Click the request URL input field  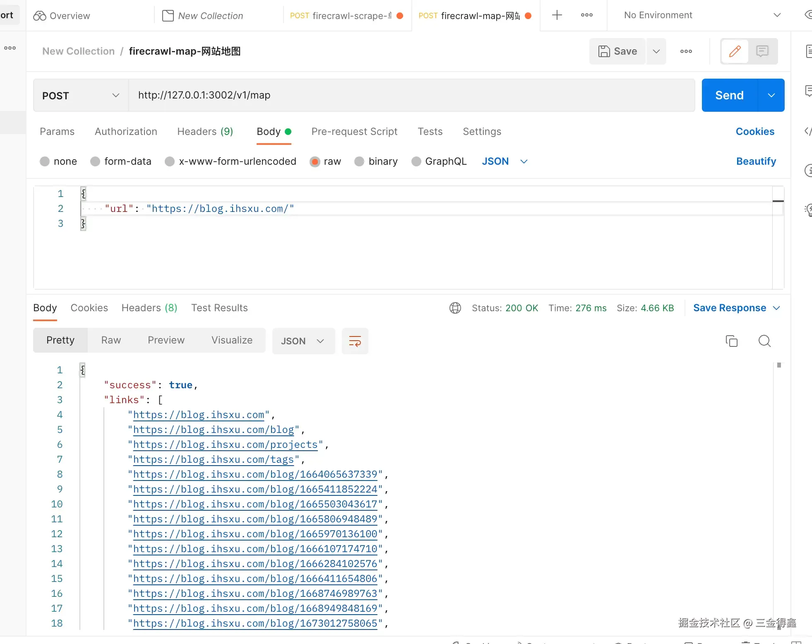[x=411, y=95]
